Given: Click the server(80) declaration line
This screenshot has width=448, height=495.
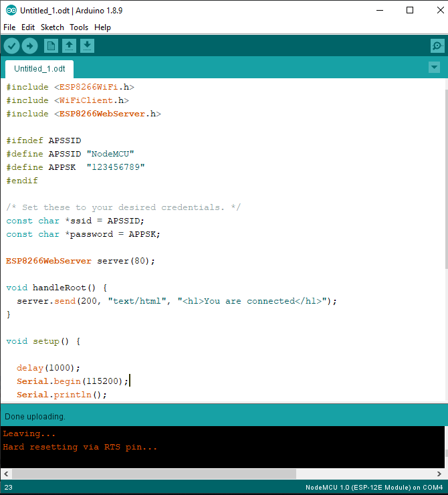Looking at the screenshot, I should point(80,261).
